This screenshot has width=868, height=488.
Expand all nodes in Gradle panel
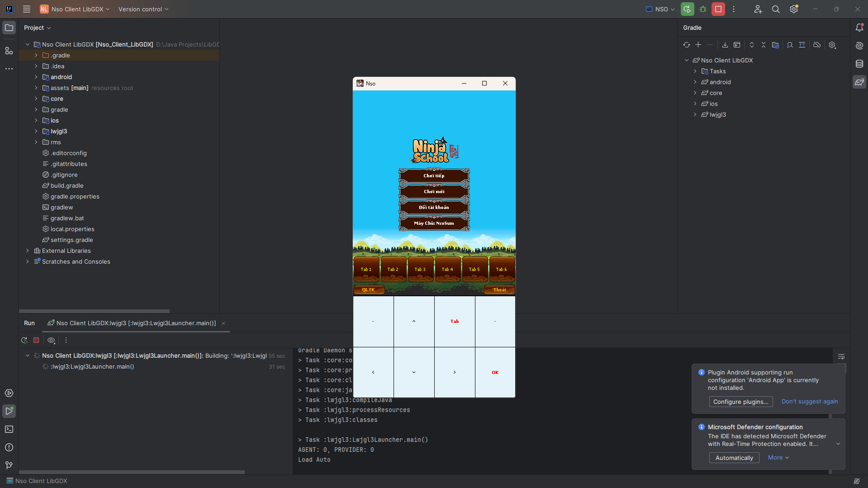pos(752,45)
